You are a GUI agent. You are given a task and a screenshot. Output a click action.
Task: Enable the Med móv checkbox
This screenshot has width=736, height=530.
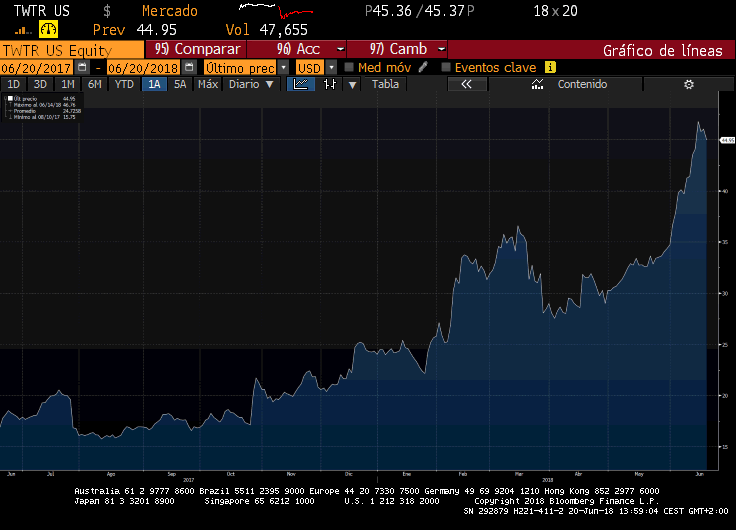pos(349,67)
